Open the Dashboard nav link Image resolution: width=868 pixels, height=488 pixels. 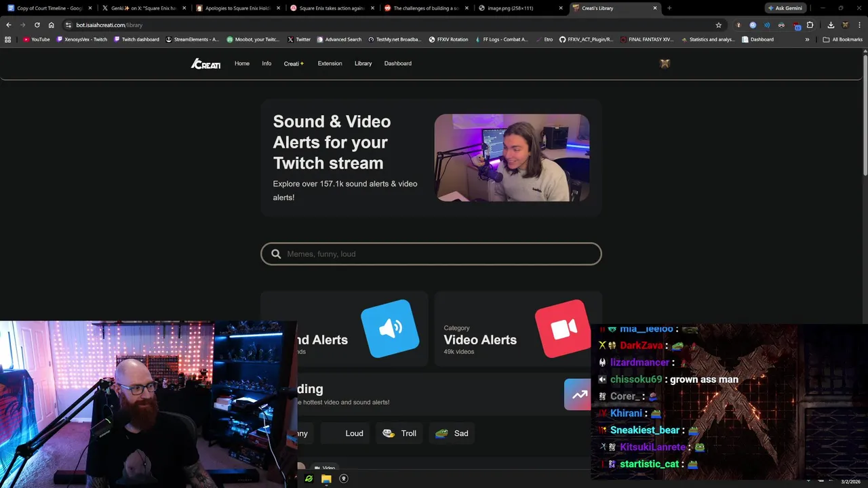tap(397, 64)
